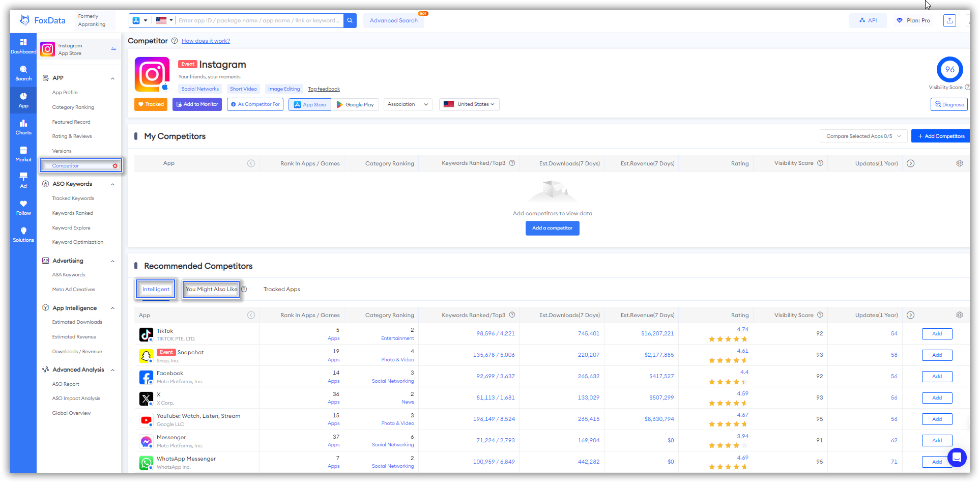Open the United States country dropdown
980x483 pixels.
[469, 104]
